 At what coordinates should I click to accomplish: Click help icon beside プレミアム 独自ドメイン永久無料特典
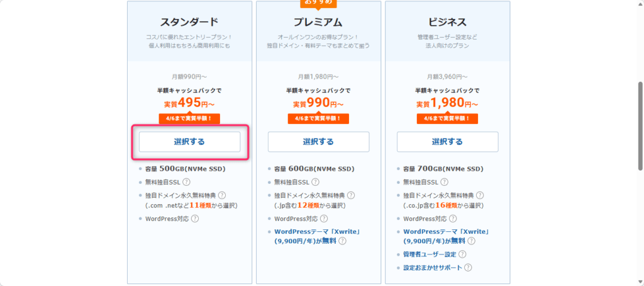pos(351,195)
